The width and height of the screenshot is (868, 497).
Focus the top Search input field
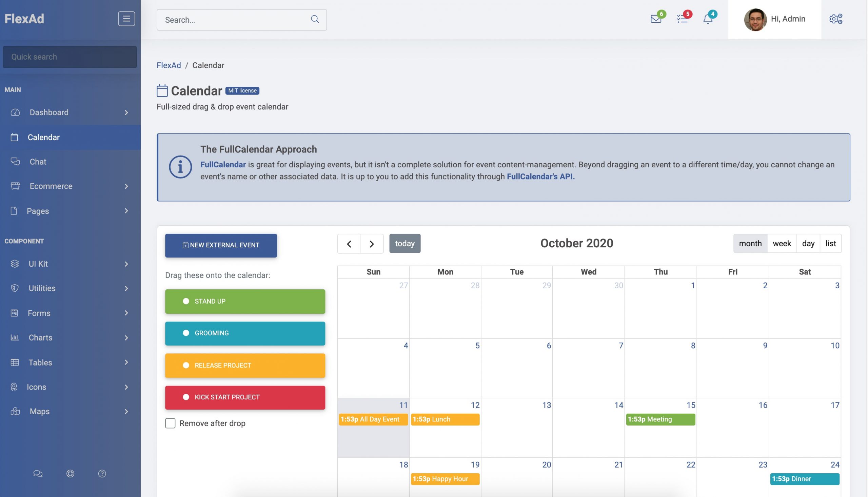(x=242, y=20)
